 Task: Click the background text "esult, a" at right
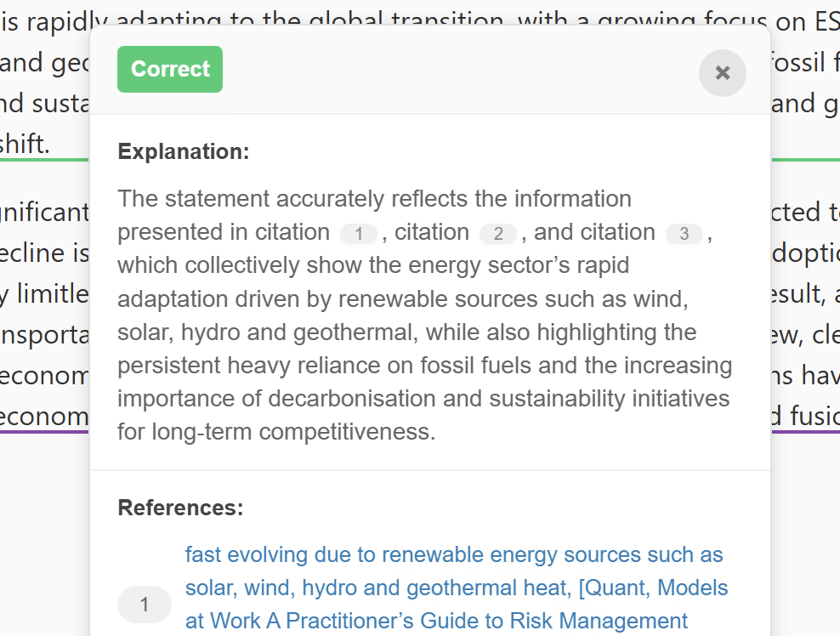(804, 294)
